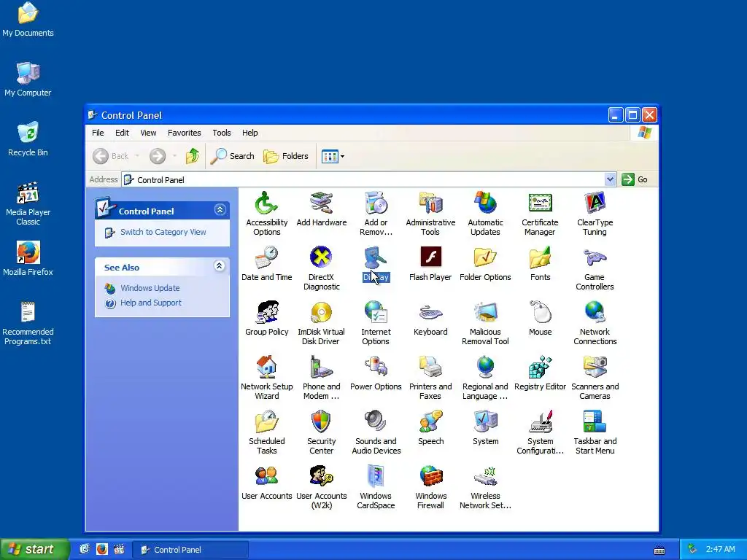
Task: Open the View menu
Action: [148, 133]
